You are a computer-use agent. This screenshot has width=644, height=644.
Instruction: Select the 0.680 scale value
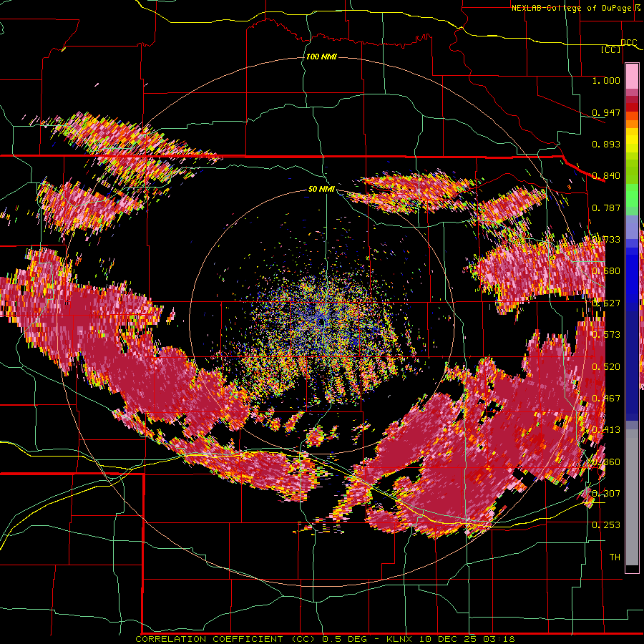606,271
